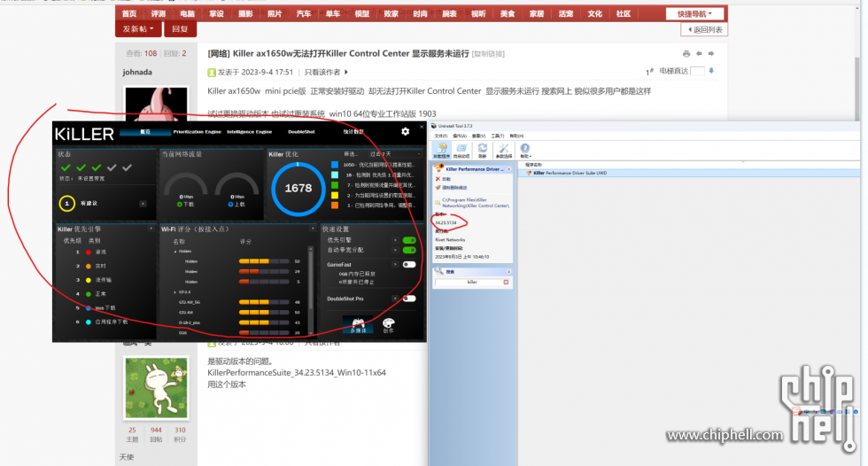Click the search magnifier icon in Uninstall Tool

click(439, 270)
